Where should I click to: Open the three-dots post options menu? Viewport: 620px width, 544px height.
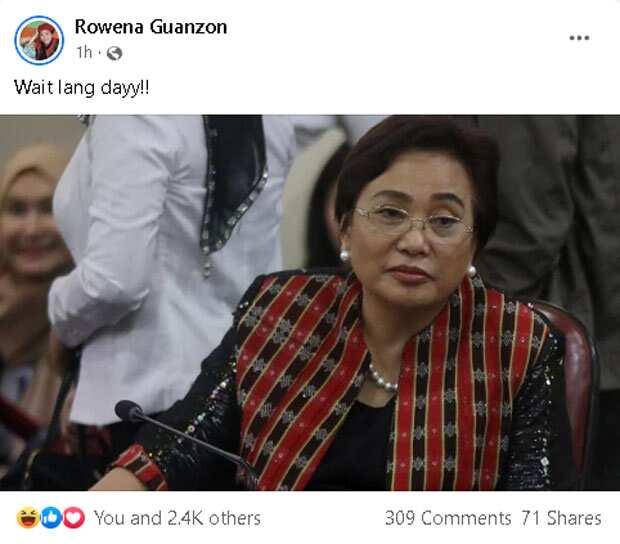579,38
